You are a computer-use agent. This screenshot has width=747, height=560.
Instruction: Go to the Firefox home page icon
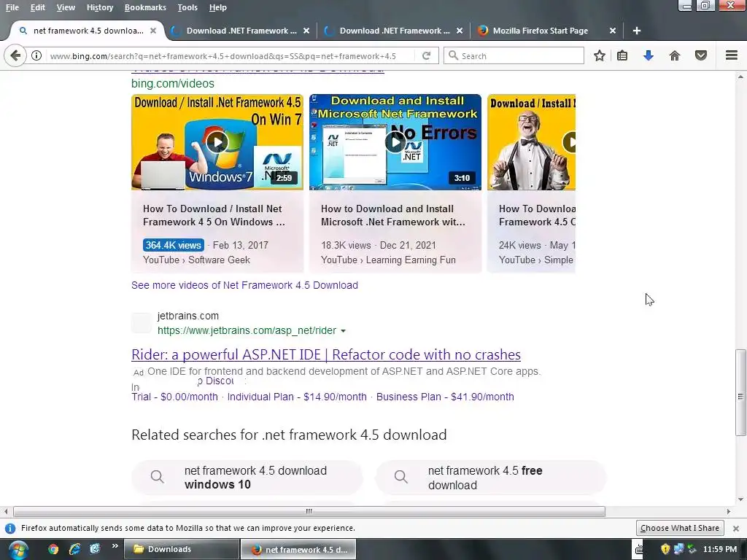[675, 55]
